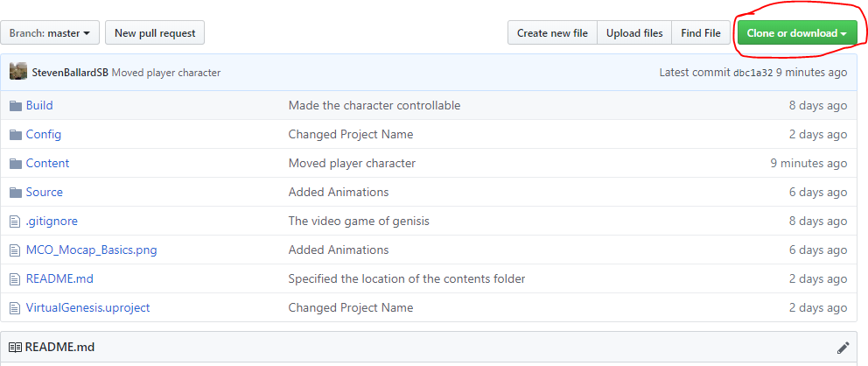The width and height of the screenshot is (868, 366).
Task: Open Config row commit 'Changed Project Name'
Action: pos(350,135)
